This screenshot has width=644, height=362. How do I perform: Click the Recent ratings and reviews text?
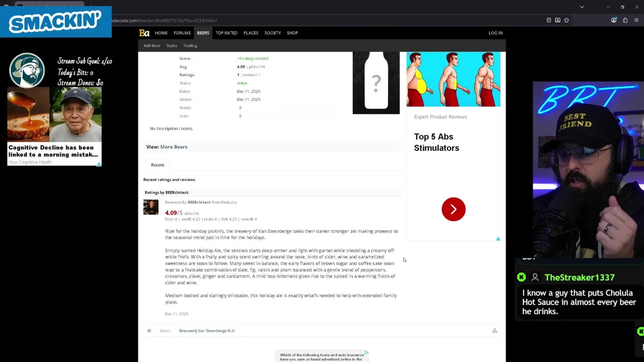(170, 179)
